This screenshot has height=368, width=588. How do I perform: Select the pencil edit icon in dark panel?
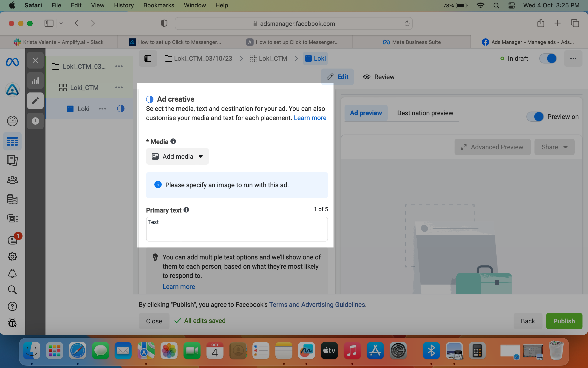pos(35,101)
